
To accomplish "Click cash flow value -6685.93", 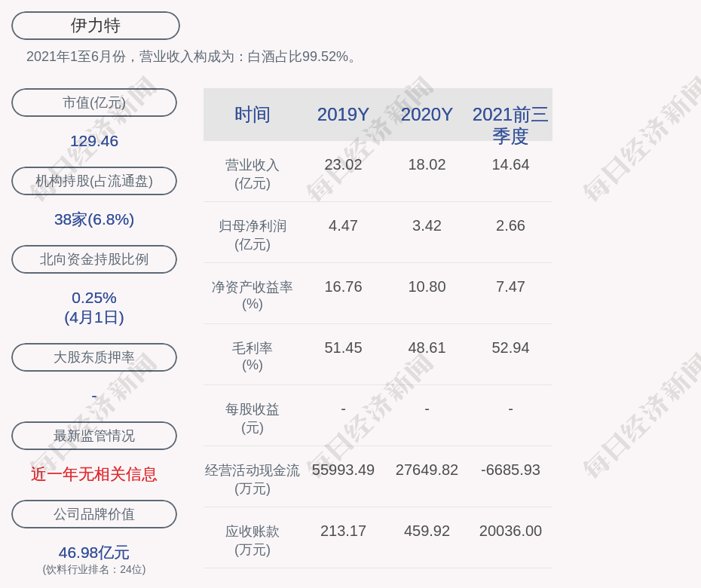I will click(x=510, y=470).
